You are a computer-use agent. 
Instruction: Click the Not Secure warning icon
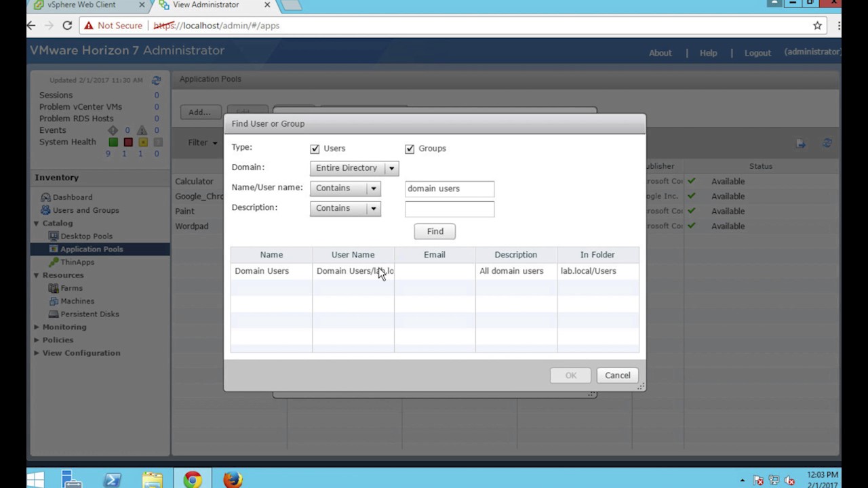[89, 26]
